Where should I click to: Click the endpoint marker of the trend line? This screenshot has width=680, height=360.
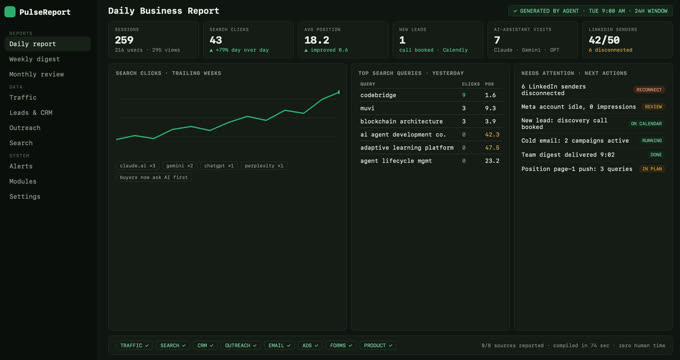click(x=339, y=92)
